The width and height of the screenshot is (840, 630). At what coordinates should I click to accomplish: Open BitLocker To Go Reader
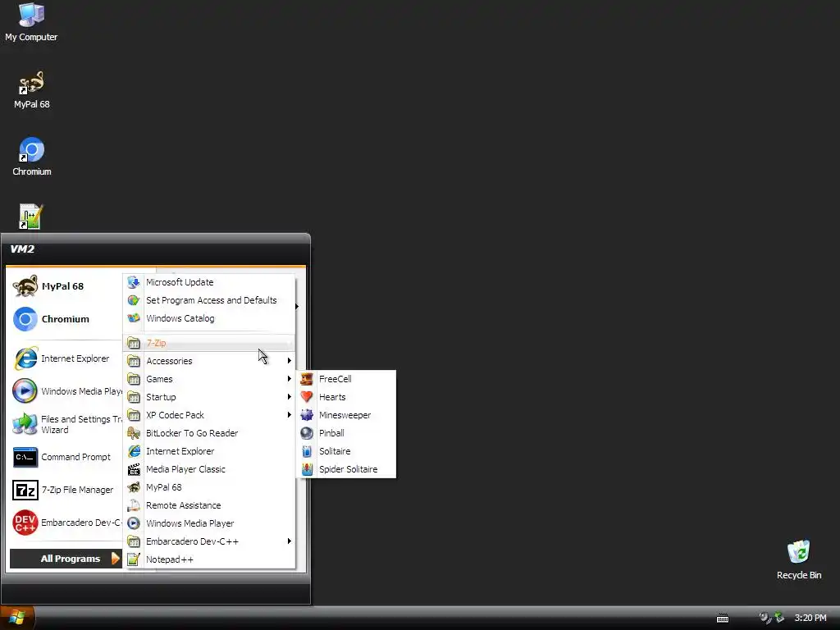click(209, 433)
